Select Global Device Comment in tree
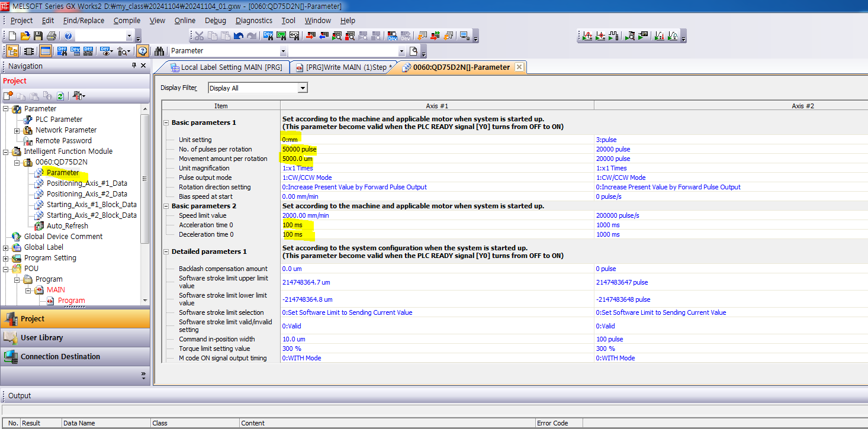 tap(63, 237)
